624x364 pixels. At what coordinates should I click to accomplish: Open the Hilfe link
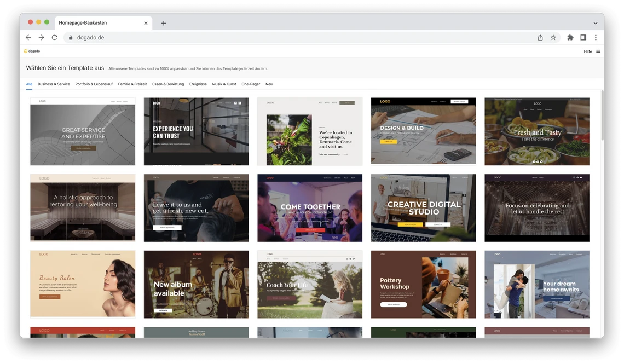[x=587, y=50]
